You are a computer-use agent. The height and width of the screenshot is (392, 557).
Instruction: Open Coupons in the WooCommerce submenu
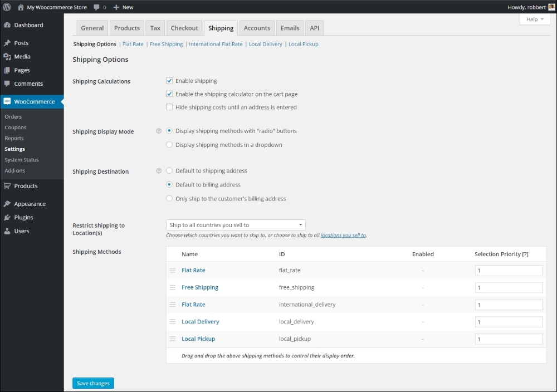(15, 128)
